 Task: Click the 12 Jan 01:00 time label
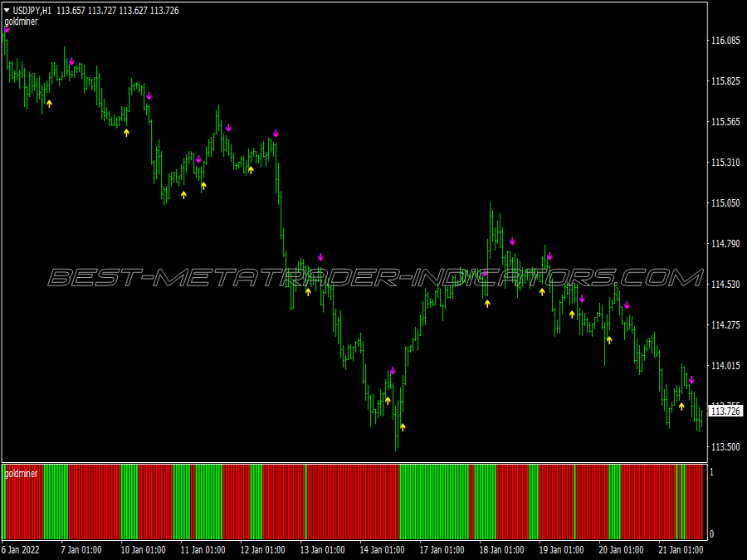point(262,549)
